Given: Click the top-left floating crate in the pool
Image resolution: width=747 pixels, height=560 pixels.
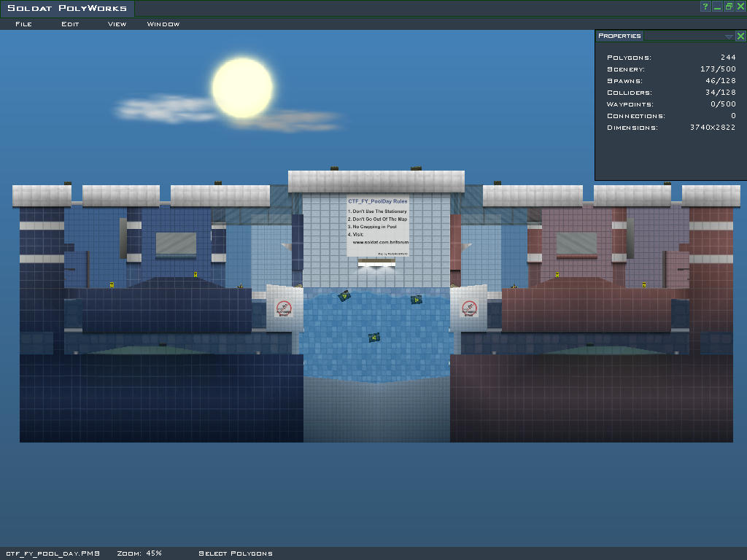Looking at the screenshot, I should tap(344, 295).
